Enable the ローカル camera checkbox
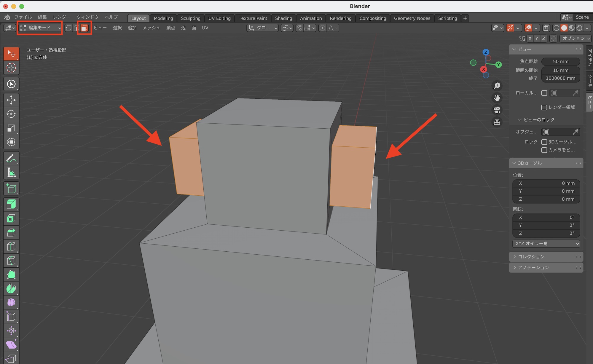This screenshot has width=593, height=364. (544, 93)
